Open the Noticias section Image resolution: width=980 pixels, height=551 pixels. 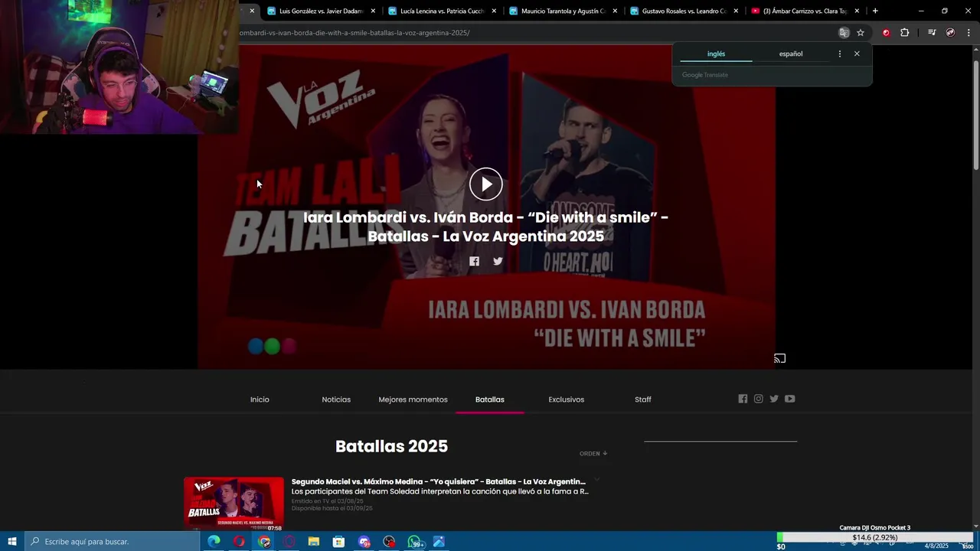(336, 399)
